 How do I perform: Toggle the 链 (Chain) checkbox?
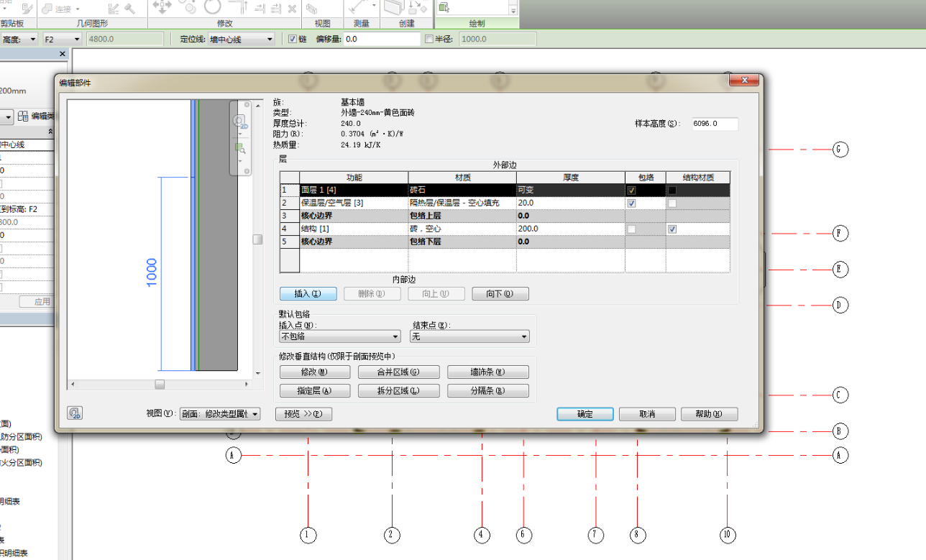[292, 39]
